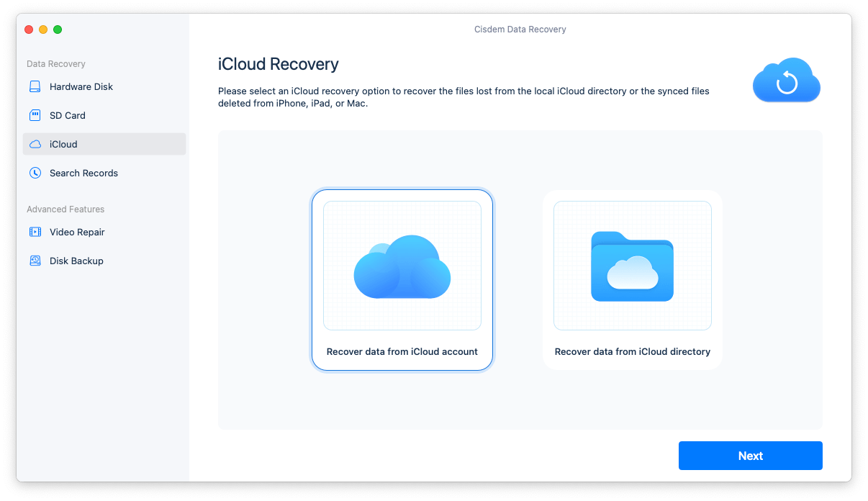
Task: Click the small cloud icon beside iCloud
Action: click(x=35, y=144)
